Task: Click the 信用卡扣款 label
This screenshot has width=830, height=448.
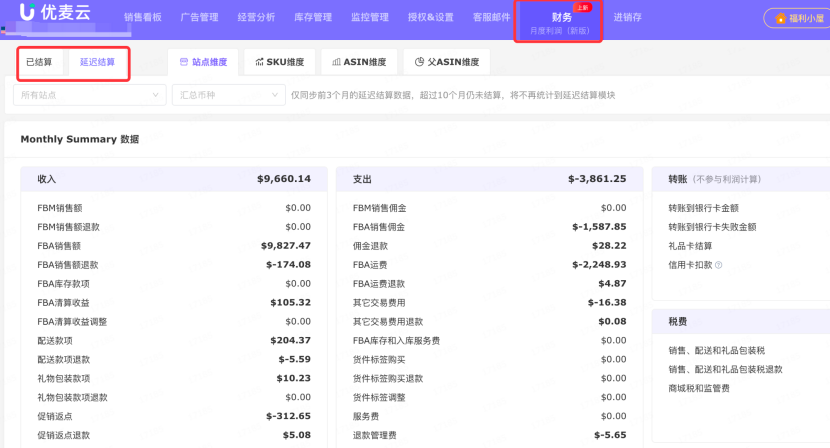Action: click(x=690, y=265)
